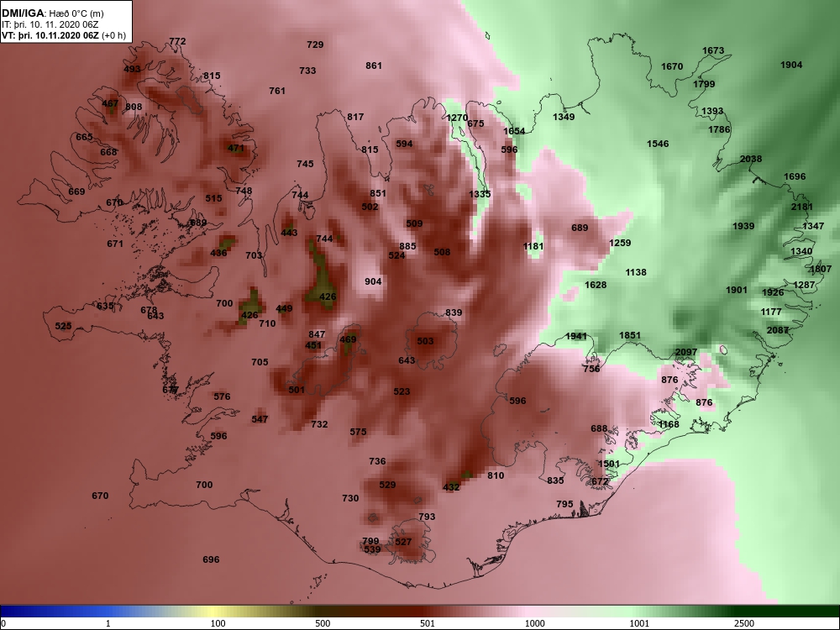Click the 1259 height label
This screenshot has width=840, height=630.
tap(620, 243)
